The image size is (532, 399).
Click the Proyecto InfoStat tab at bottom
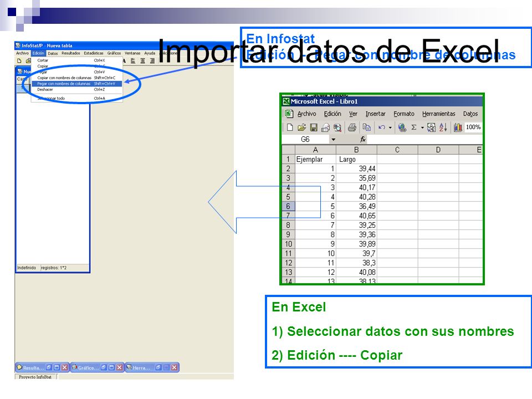click(x=35, y=377)
